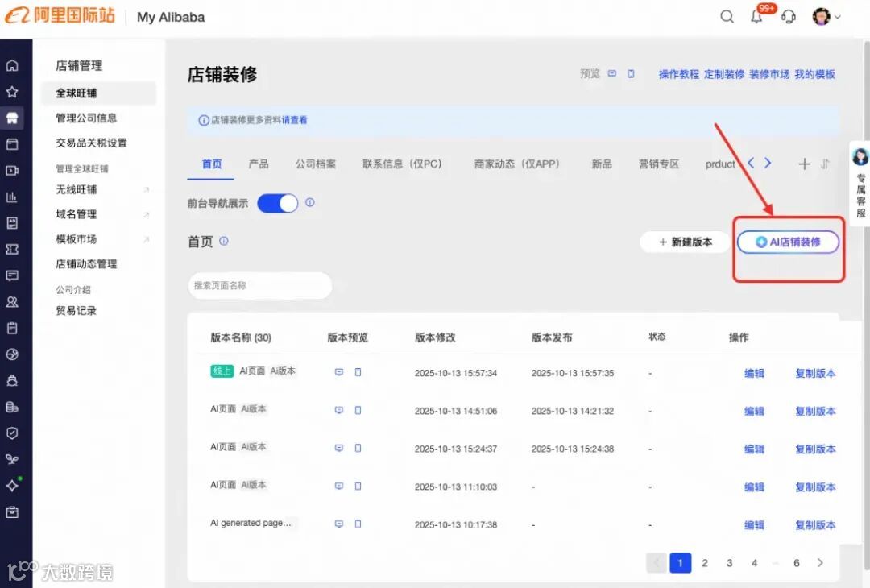Click info icon next to 首页 heading
This screenshot has width=870, height=588.
tap(224, 241)
